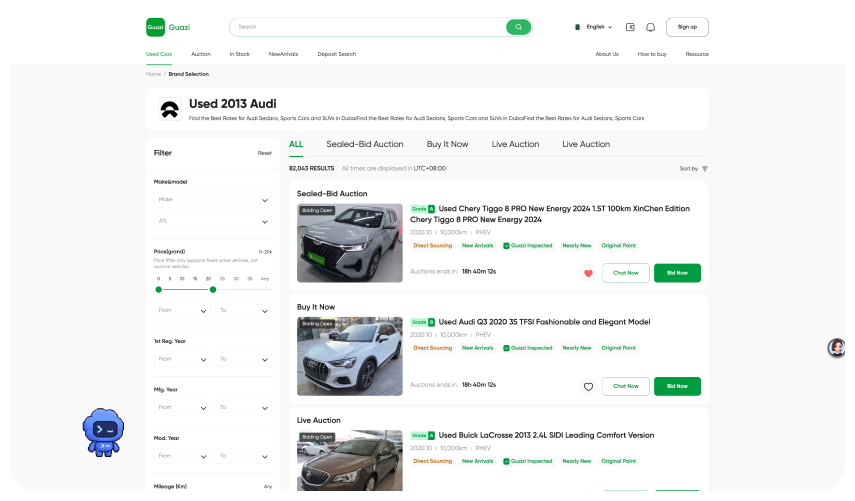This screenshot has height=501, width=855.
Task: Click Grade B badge on Audi Q3 listing
Action: pos(423,322)
